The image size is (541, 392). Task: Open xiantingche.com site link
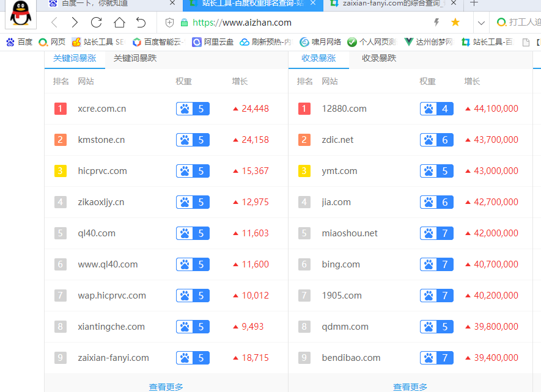[111, 327]
